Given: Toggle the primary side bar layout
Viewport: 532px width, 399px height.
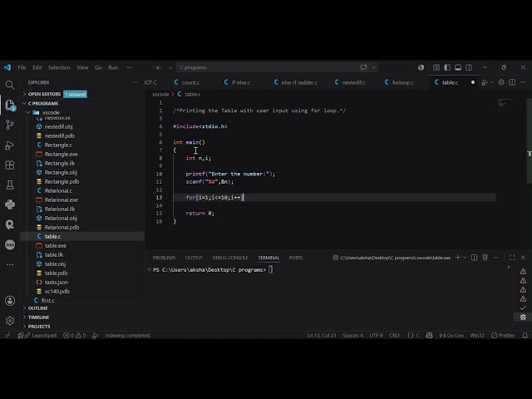Looking at the screenshot, I should (x=447, y=67).
